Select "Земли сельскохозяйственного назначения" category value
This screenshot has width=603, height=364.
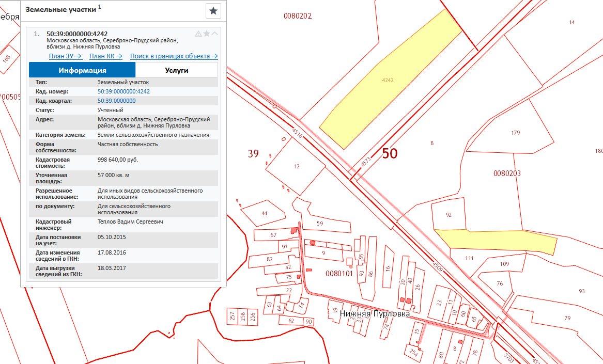[153, 135]
